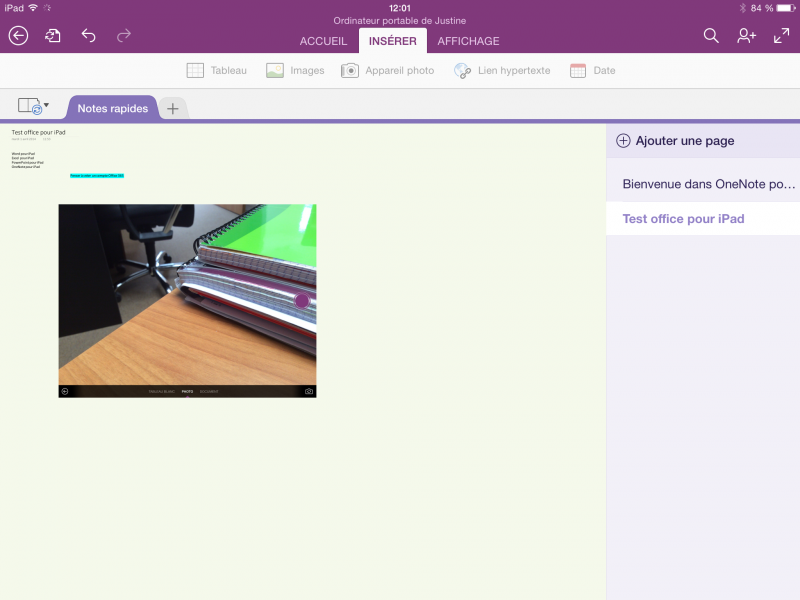
Task: Open the Appareil photo camera icon
Action: [349, 70]
